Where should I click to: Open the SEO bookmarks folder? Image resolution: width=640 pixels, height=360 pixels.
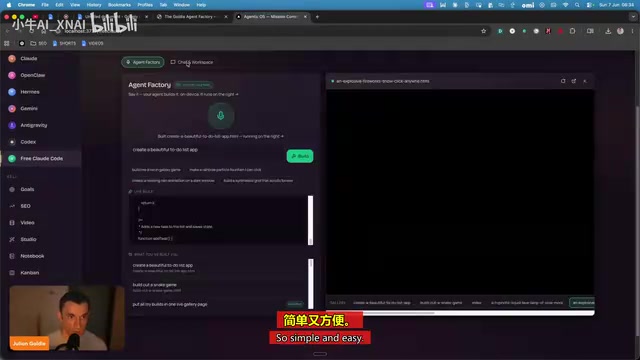tap(38, 43)
